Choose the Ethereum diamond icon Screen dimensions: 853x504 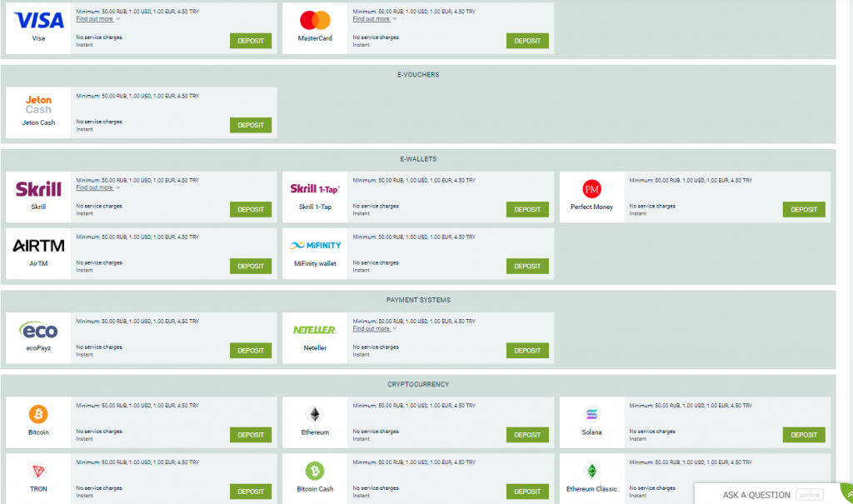(x=315, y=414)
